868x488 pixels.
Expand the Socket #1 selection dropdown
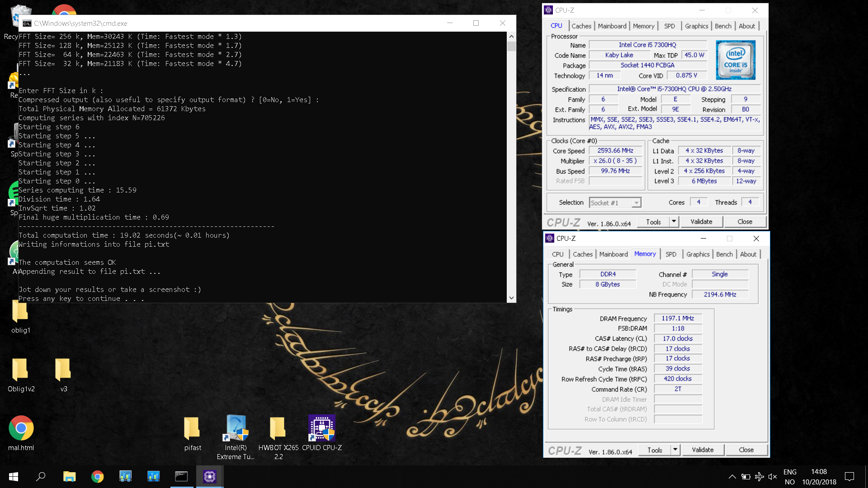coord(636,203)
